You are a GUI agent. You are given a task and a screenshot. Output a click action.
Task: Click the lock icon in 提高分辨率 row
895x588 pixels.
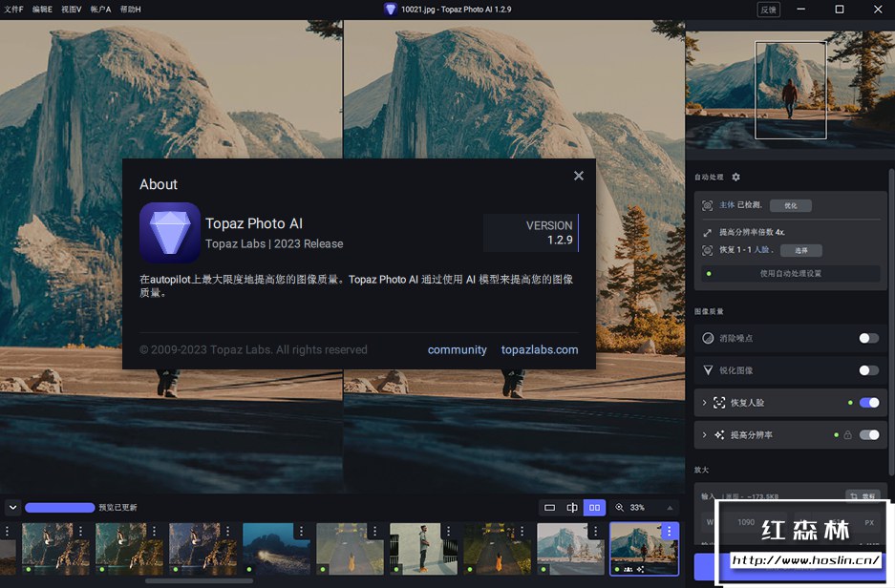tap(847, 435)
